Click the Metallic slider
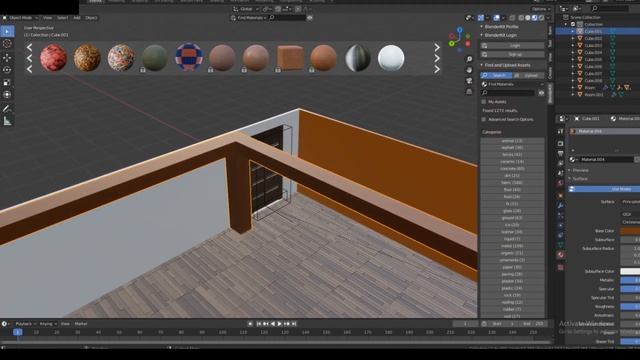Image resolution: width=640 pixels, height=360 pixels. click(630, 280)
